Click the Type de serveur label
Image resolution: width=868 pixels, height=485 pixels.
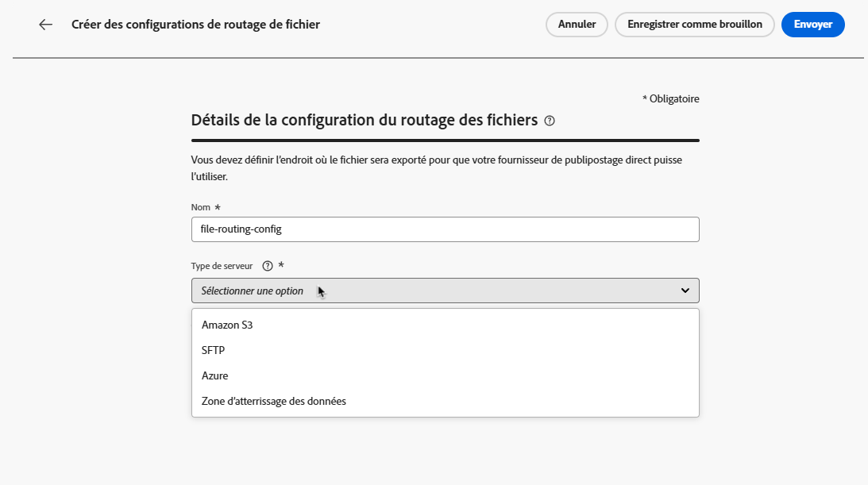pyautogui.click(x=222, y=267)
